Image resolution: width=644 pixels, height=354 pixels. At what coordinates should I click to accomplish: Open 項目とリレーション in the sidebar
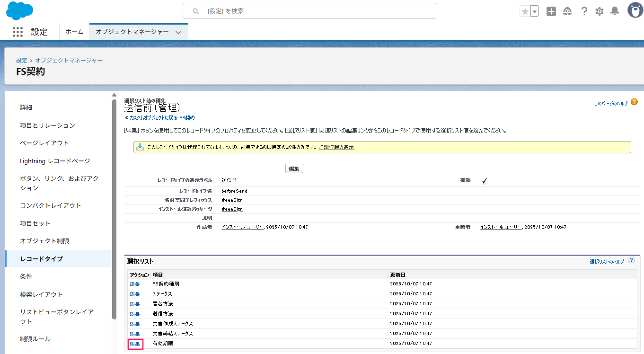[x=47, y=125]
